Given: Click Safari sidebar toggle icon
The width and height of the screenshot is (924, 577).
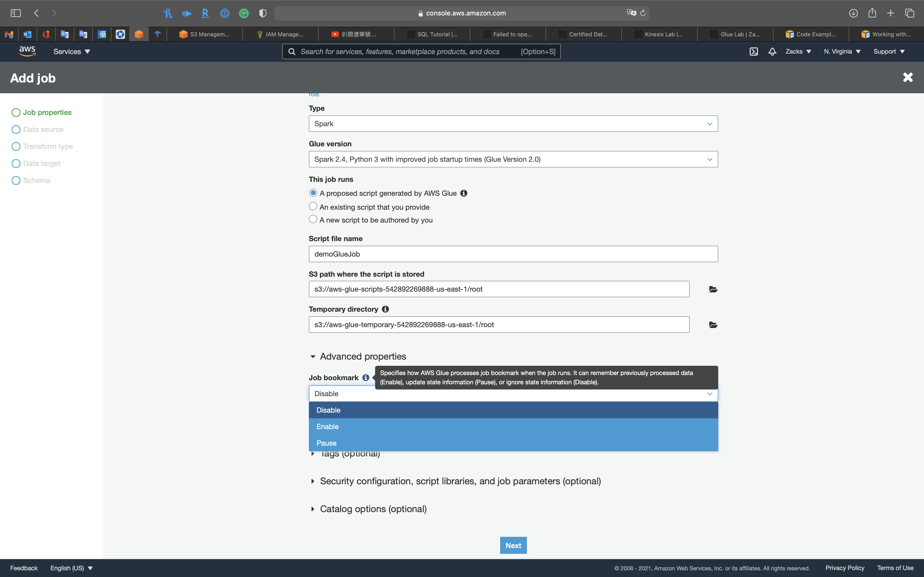Looking at the screenshot, I should click(16, 13).
